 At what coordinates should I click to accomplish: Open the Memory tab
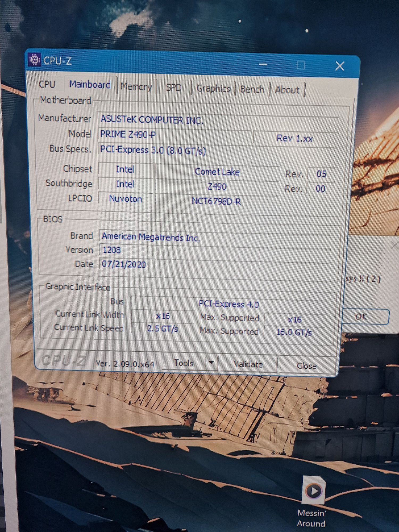136,86
